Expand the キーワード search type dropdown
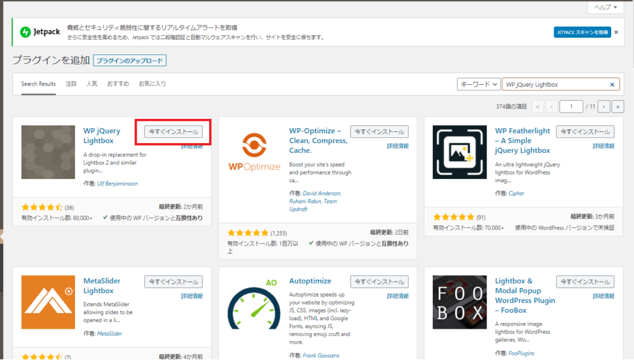The image size is (634, 364). (x=479, y=84)
